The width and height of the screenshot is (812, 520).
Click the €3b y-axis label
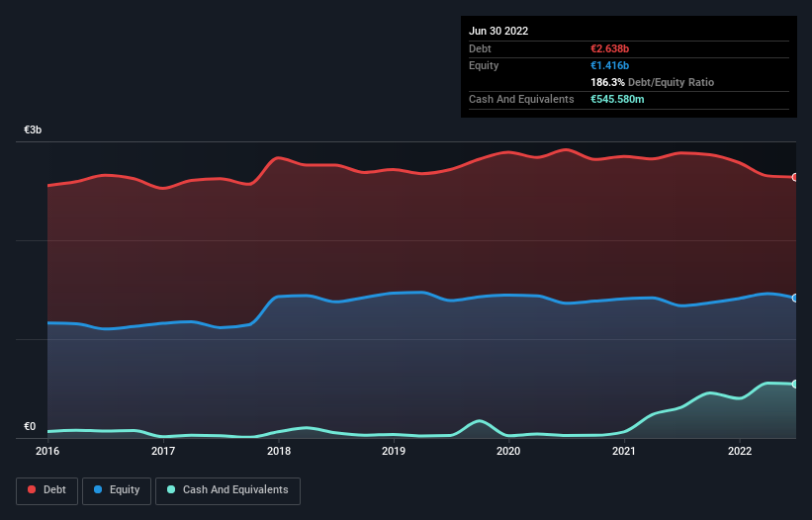click(x=33, y=130)
